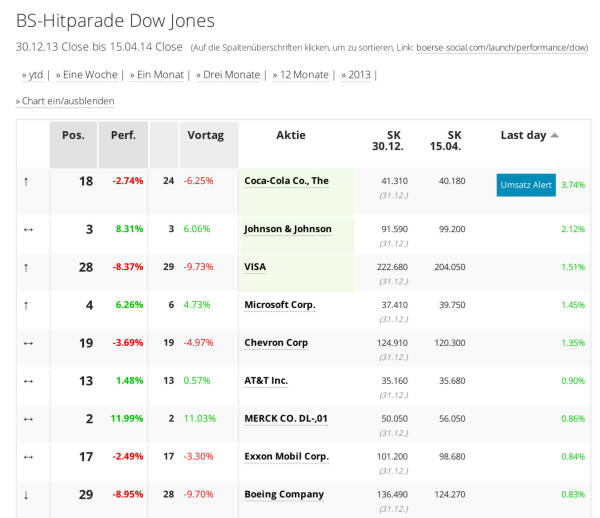
Task: Sort table by Perf. column header
Action: tap(123, 135)
